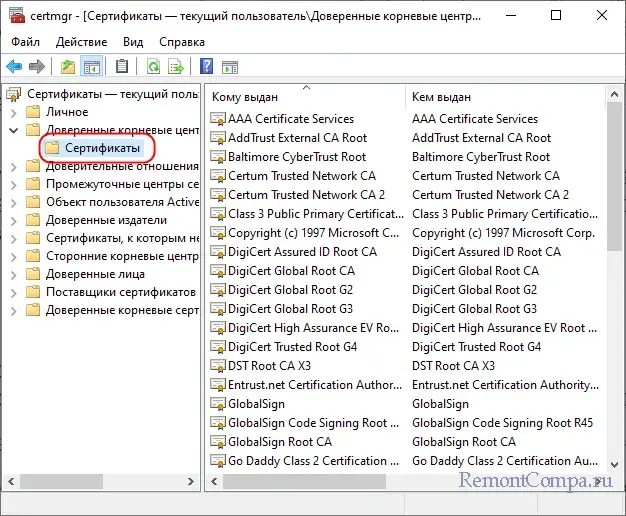The image size is (626, 516).
Task: Select the Сертификаты folder in the tree
Action: click(102, 148)
